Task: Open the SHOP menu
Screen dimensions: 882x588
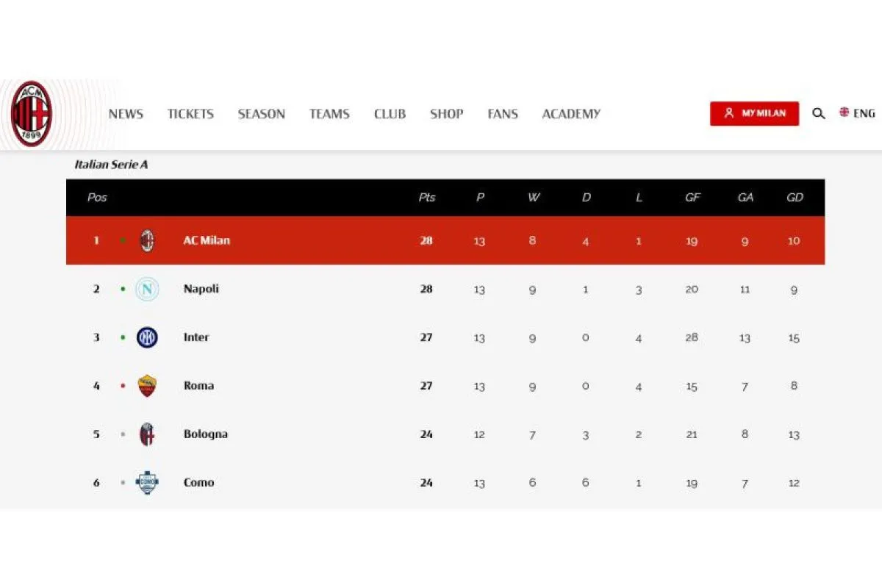Action: (446, 114)
